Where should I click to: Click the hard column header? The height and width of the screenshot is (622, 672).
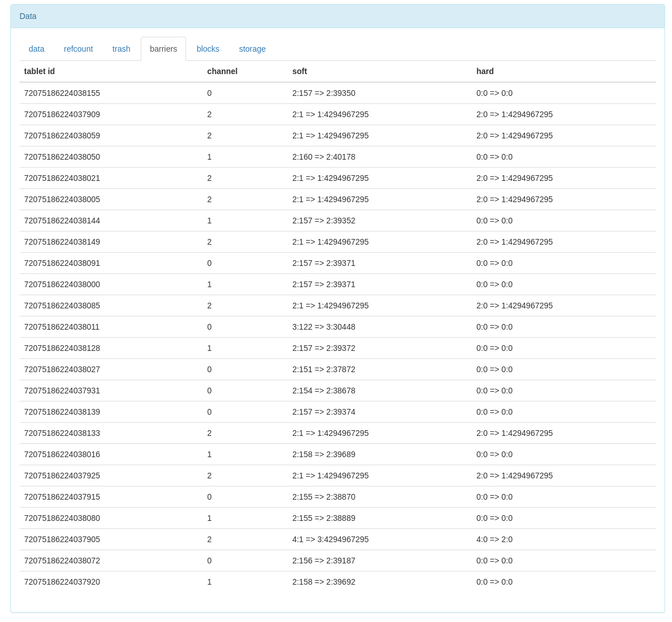coord(485,71)
